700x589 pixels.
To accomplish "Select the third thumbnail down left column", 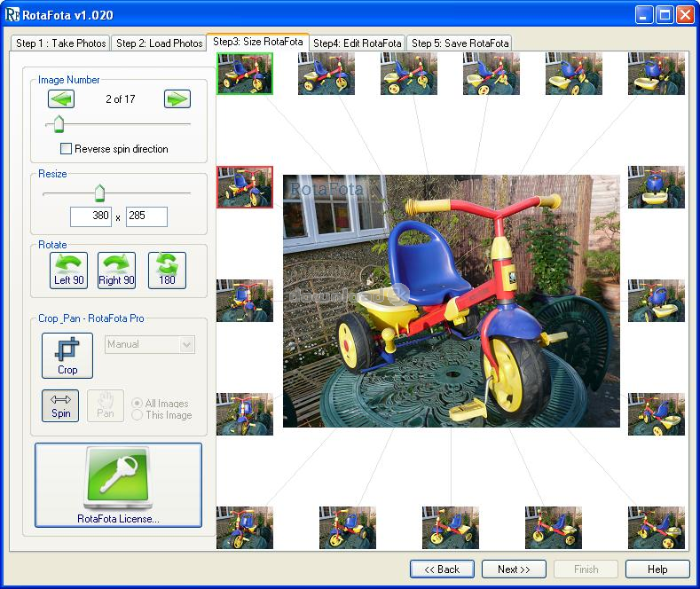I will coord(245,301).
